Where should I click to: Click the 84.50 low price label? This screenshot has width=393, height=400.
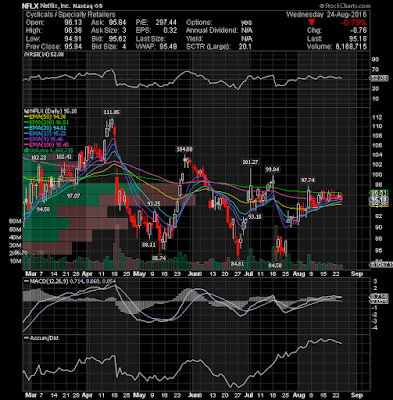pos(275,266)
